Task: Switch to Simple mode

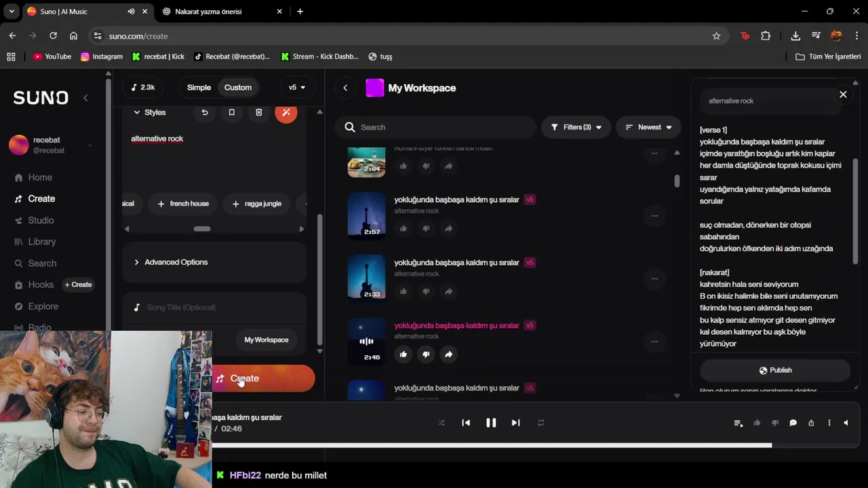Action: pos(199,87)
